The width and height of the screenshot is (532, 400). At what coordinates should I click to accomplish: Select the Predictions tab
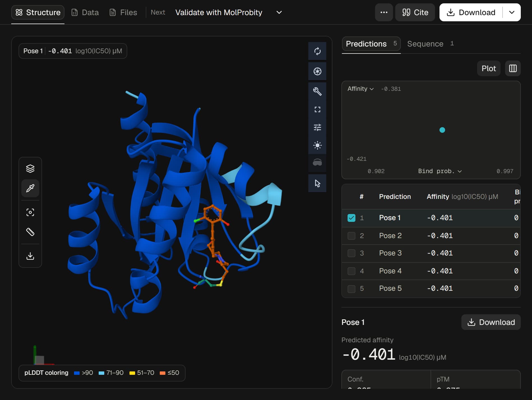(x=371, y=44)
